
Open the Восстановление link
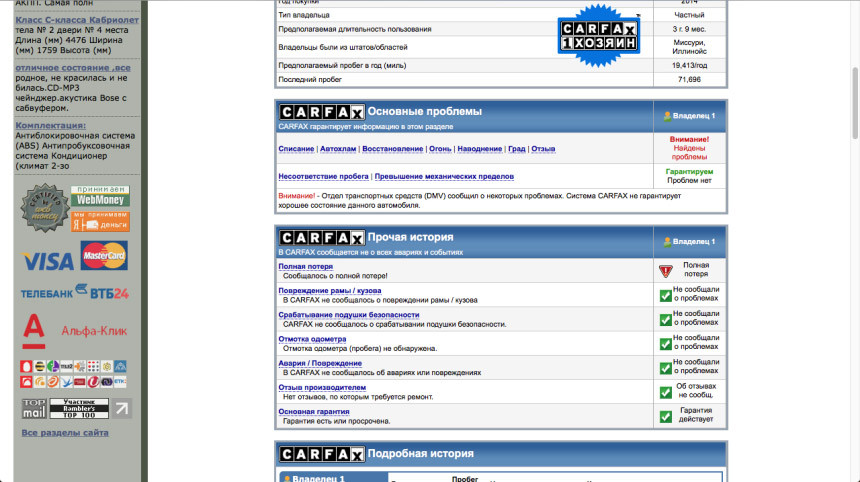(393, 149)
